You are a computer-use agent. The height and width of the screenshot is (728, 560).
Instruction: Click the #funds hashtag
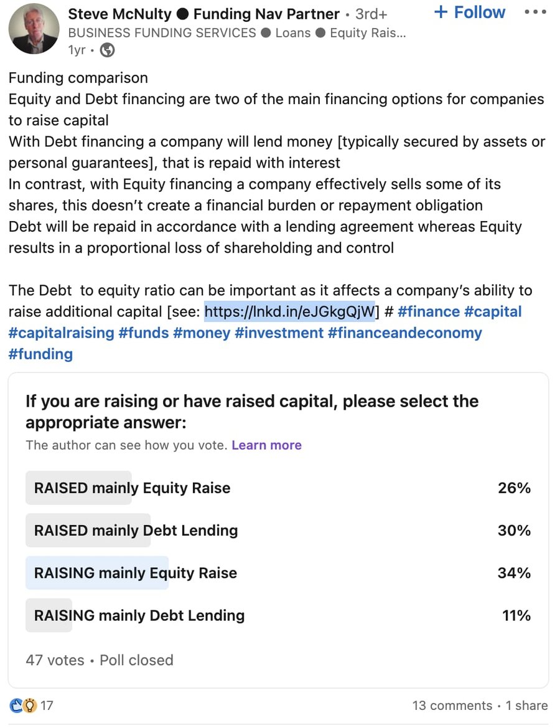(144, 333)
